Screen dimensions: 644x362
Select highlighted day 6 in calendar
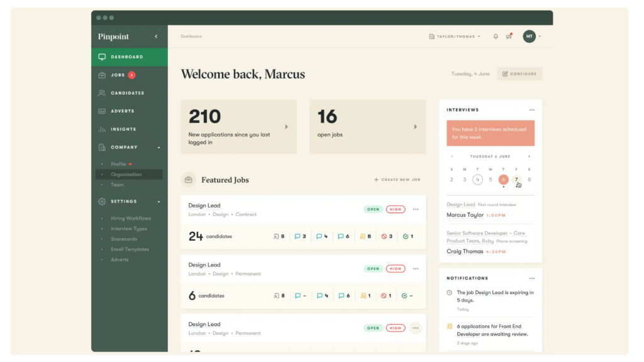tap(503, 180)
